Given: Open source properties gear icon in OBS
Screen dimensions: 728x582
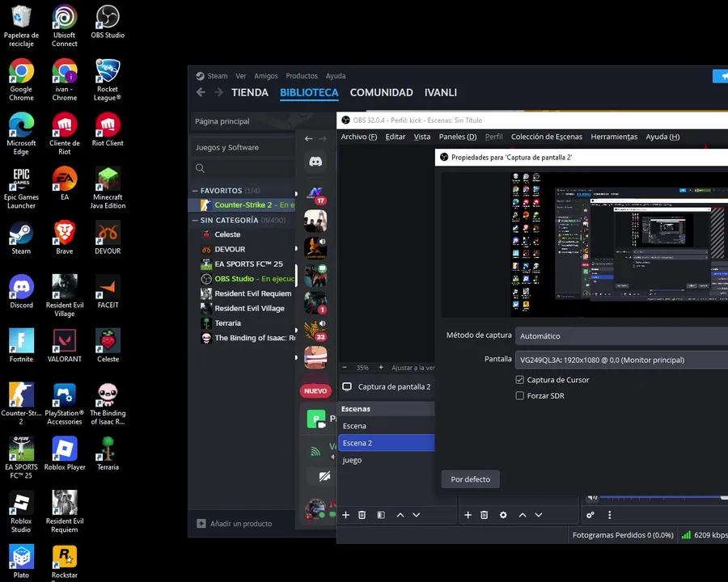Looking at the screenshot, I should pyautogui.click(x=503, y=515).
